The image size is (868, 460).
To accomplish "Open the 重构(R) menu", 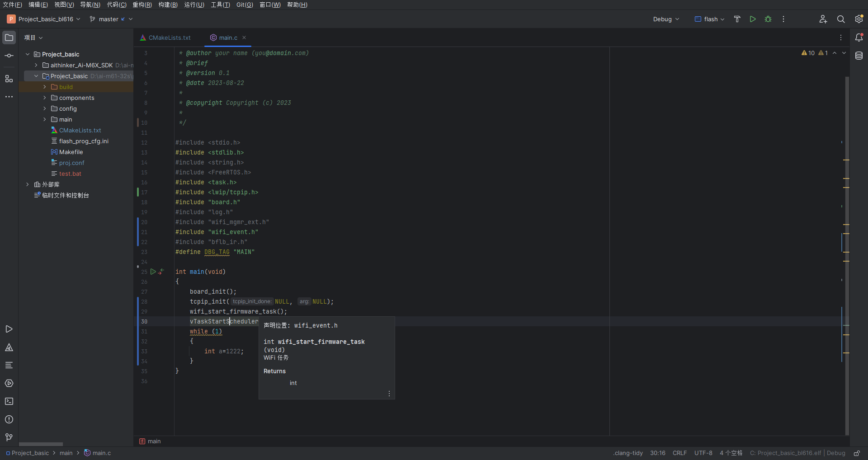I will coord(142,5).
